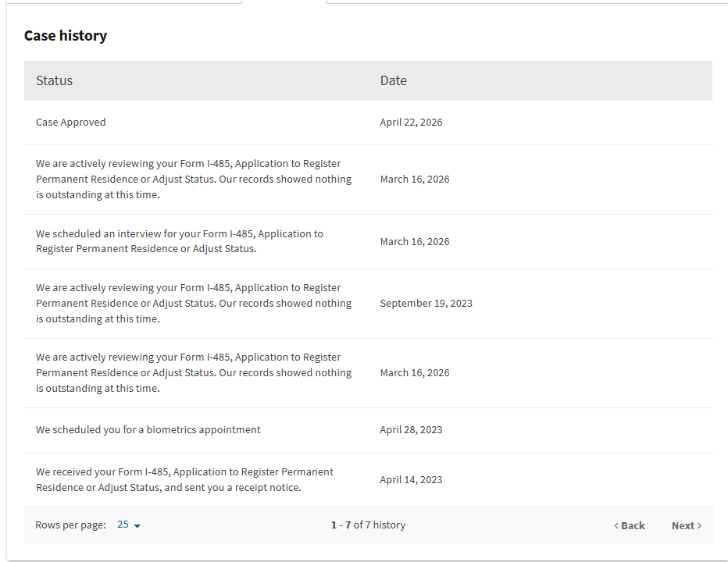Go to the Next history page
Screen dimensions: 728x562
(x=687, y=525)
